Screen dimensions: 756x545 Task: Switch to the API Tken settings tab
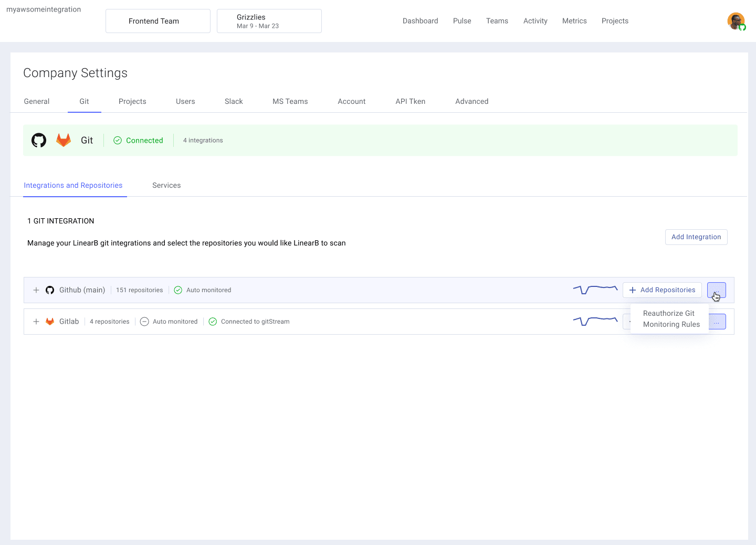coord(411,101)
